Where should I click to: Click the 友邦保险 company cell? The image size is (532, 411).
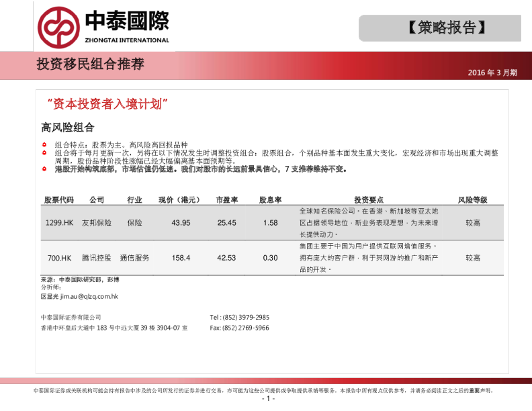click(x=97, y=223)
